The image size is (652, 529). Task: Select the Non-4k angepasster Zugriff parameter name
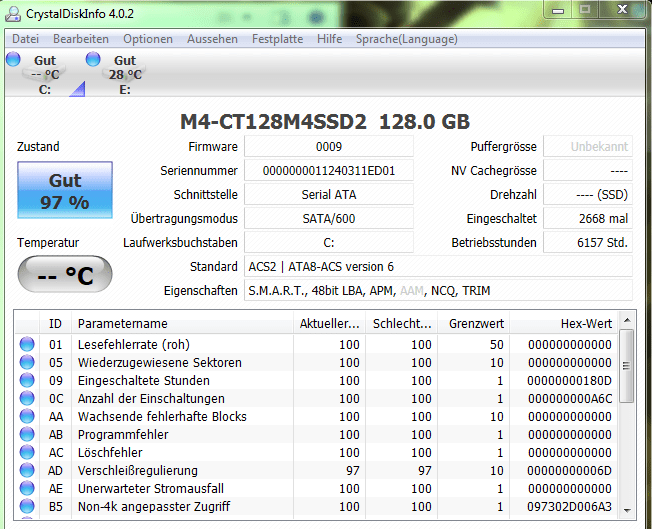tap(154, 506)
